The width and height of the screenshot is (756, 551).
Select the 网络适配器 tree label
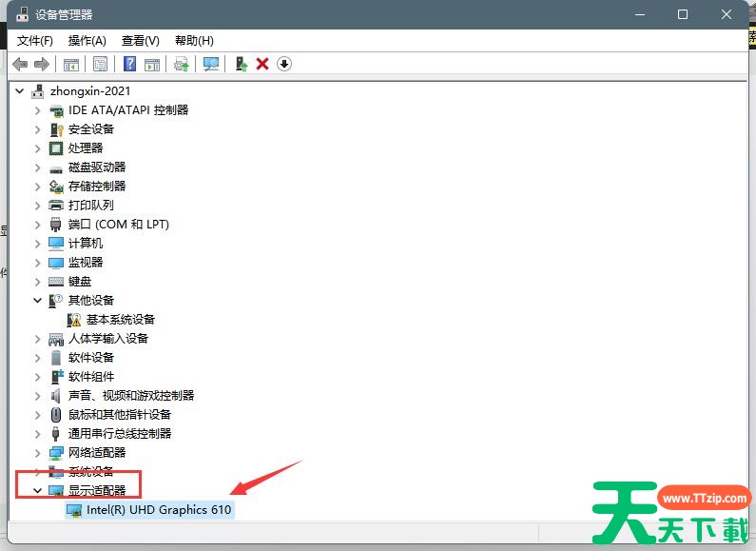pos(97,453)
